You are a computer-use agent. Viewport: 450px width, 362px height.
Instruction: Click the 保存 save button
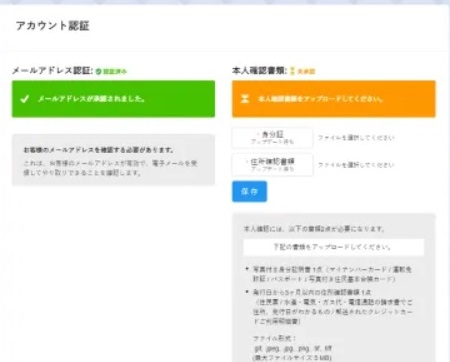[249, 191]
